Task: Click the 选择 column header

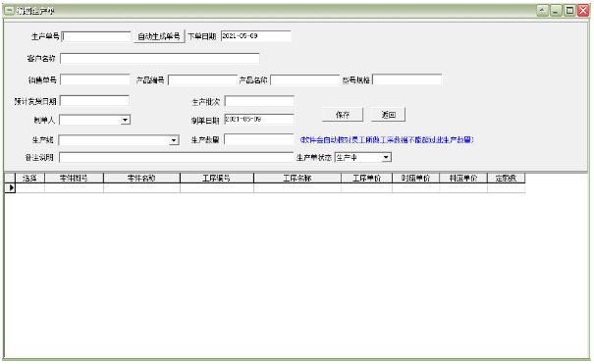Action: click(x=29, y=179)
